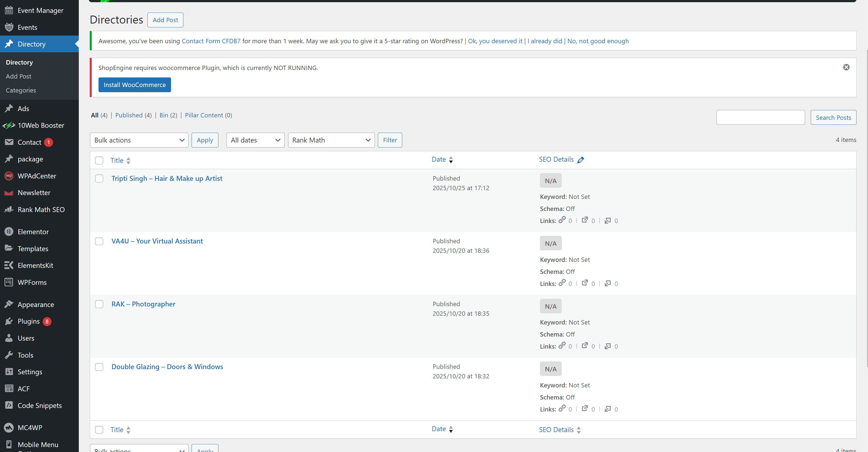The height and width of the screenshot is (452, 868).
Task: Check the checkbox beside RAK – Photographer
Action: [x=99, y=304]
